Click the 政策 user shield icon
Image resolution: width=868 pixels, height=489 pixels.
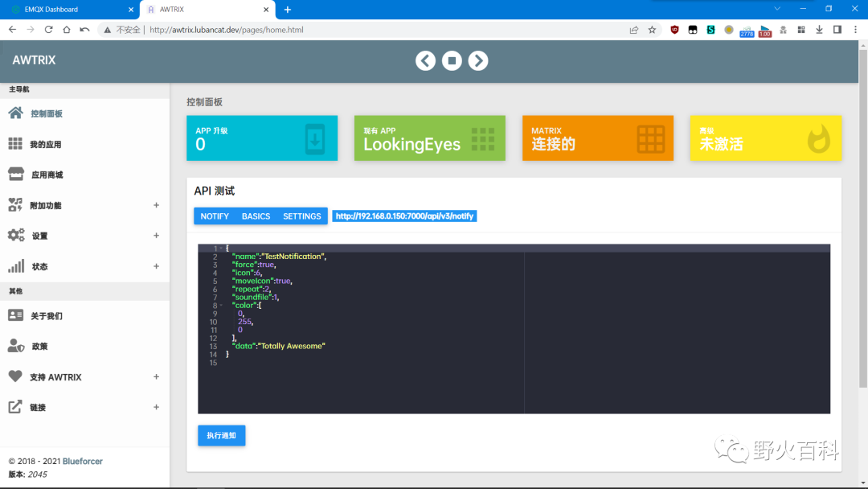coord(16,346)
